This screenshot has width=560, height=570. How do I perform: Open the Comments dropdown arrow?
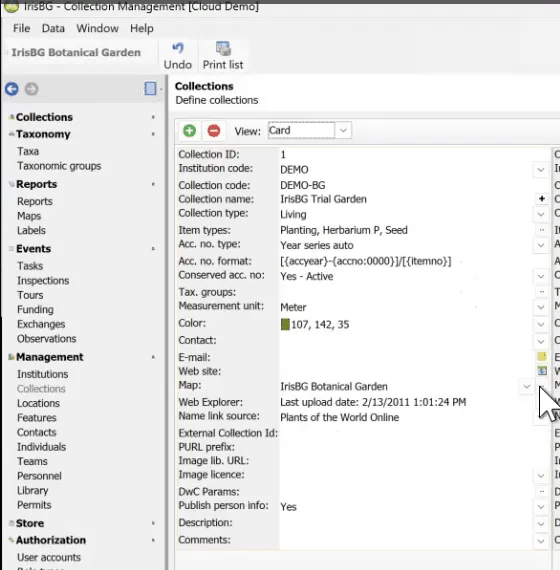pos(541,541)
